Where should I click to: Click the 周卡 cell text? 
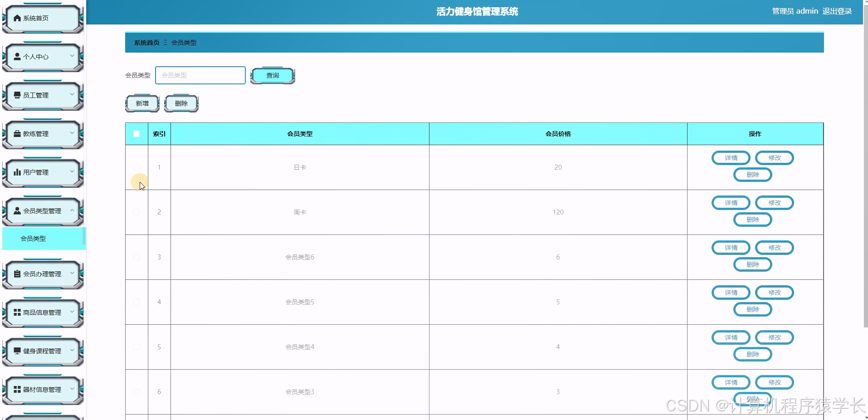300,212
